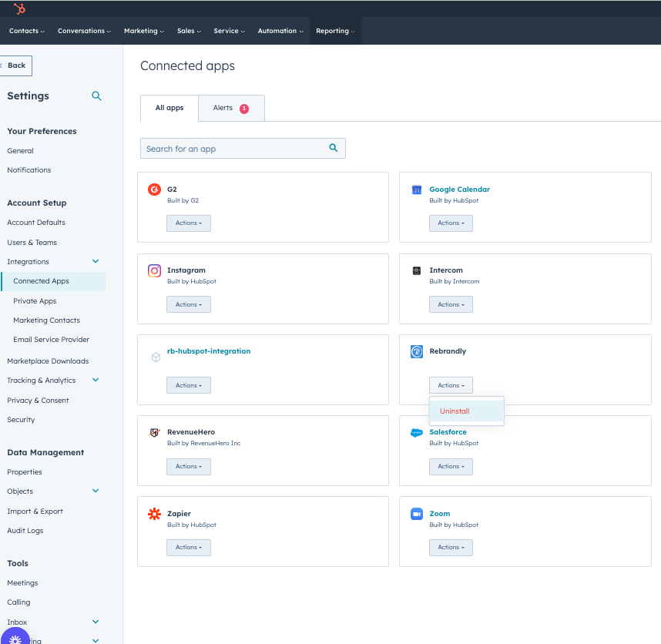Viewport: 661px width, 644px height.
Task: Open Properties under Data Management
Action: click(x=25, y=472)
